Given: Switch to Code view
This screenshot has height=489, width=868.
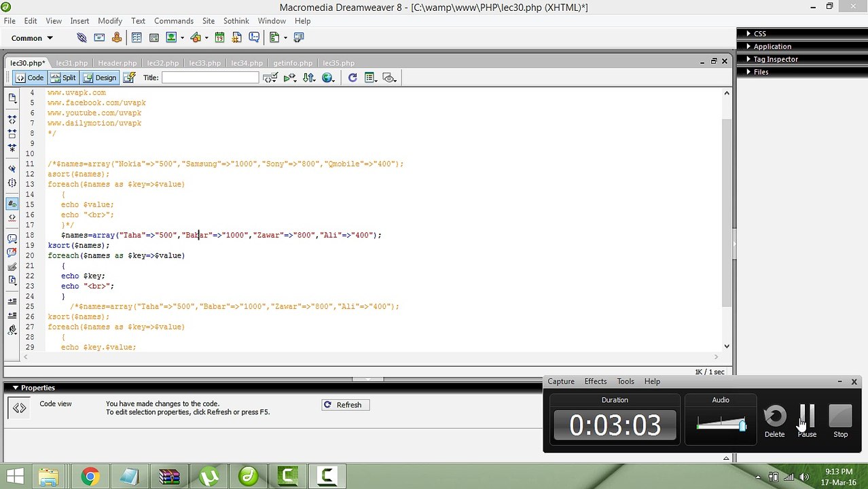Looking at the screenshot, I should coord(29,77).
